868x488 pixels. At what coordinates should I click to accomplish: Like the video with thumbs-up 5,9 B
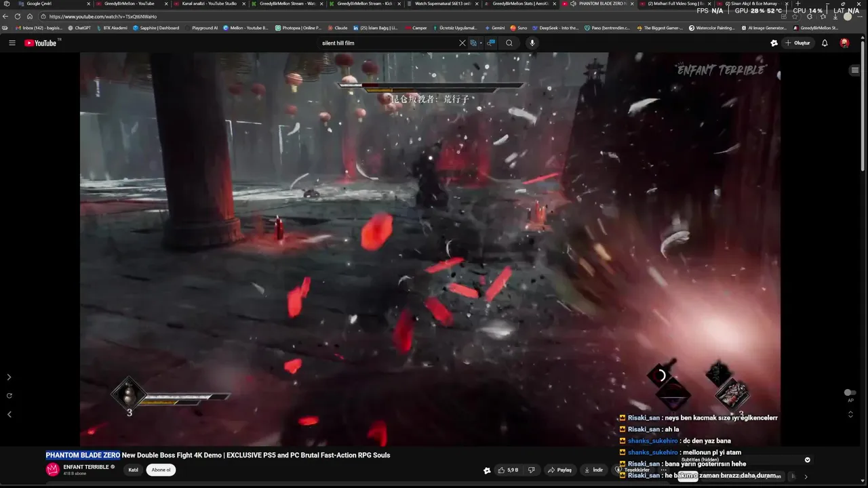(509, 470)
